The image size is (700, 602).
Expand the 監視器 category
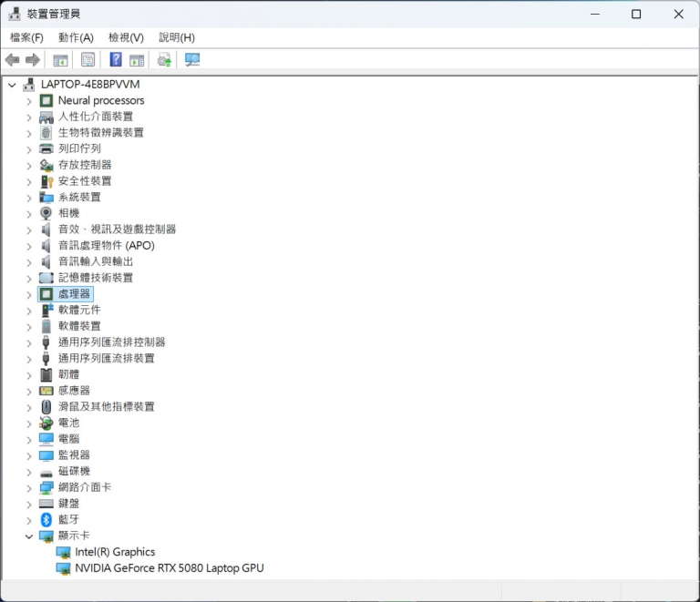[x=29, y=455]
